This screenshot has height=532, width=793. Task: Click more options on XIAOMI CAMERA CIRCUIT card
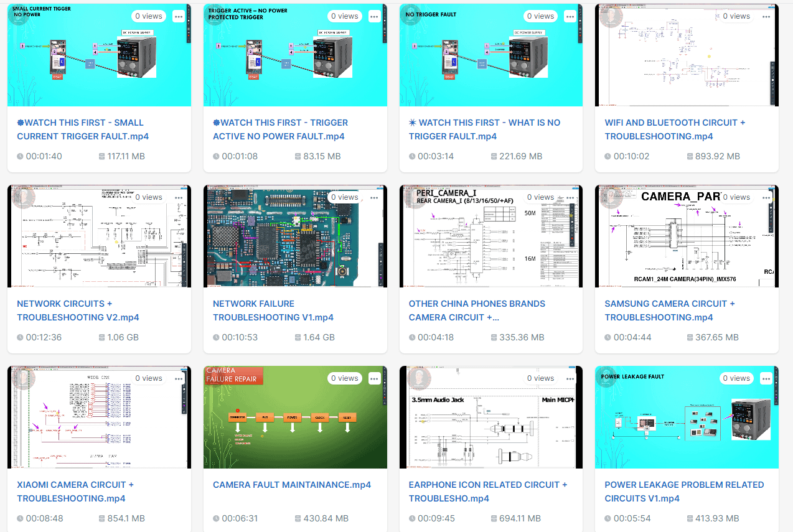tap(179, 378)
